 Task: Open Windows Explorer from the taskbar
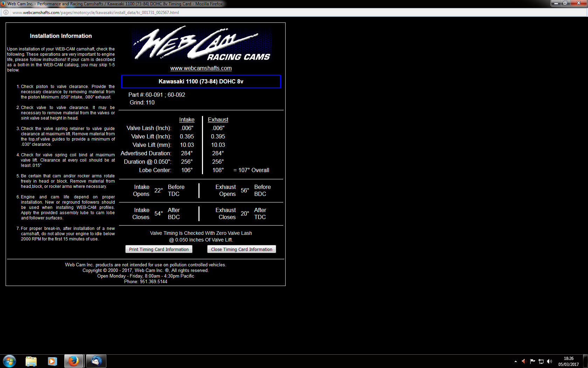(x=31, y=361)
